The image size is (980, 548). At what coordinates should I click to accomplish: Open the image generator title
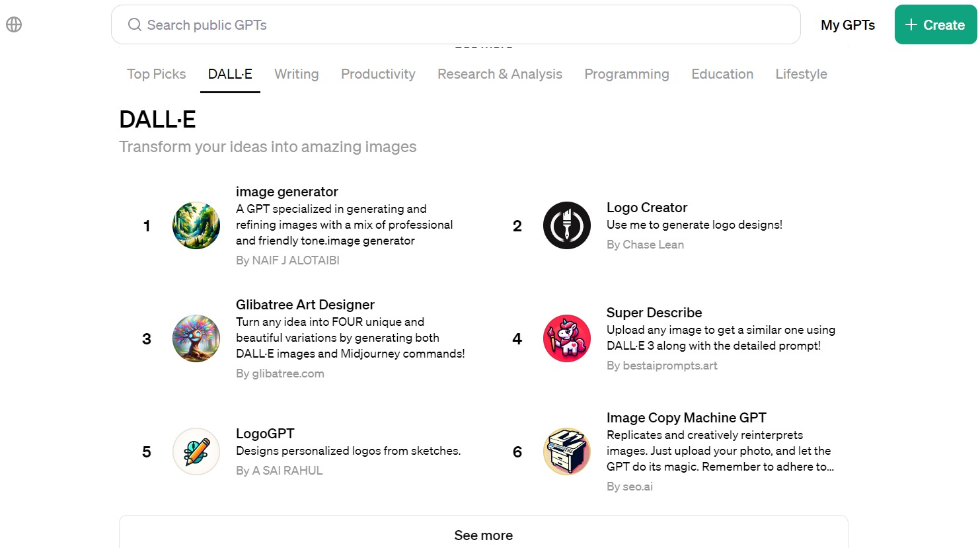pos(287,192)
